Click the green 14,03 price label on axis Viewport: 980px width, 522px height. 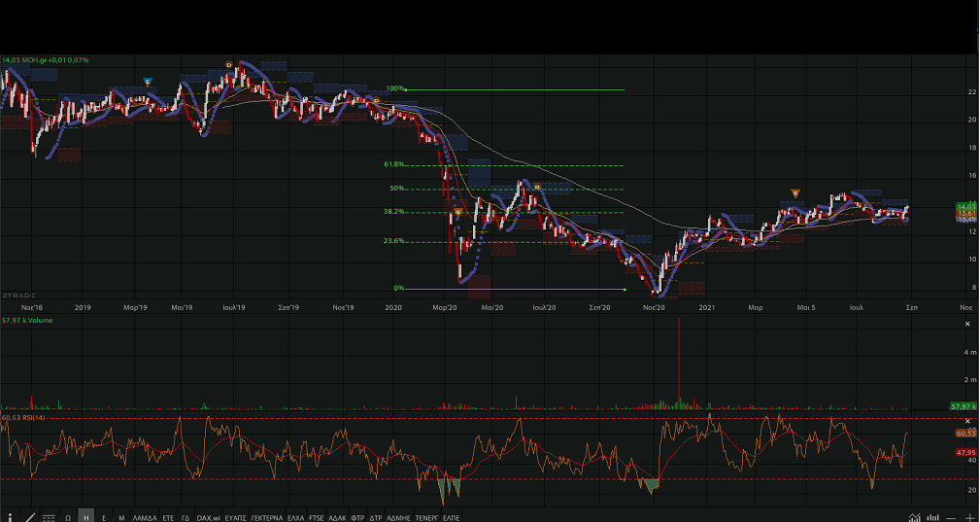pos(965,206)
